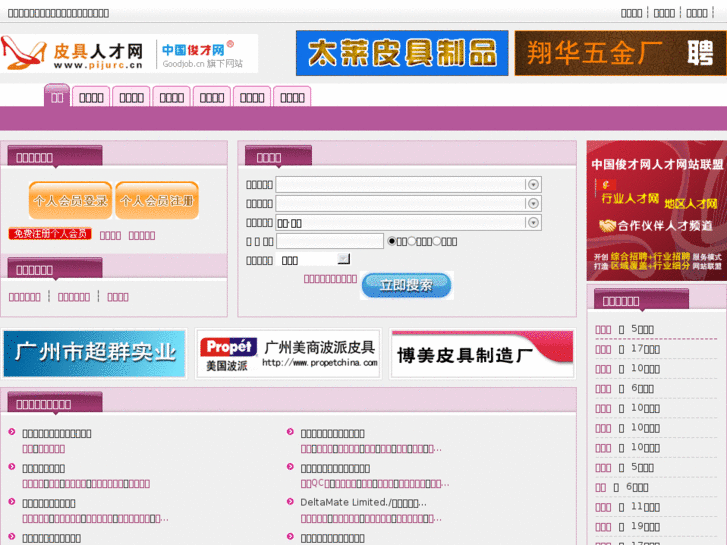The width and height of the screenshot is (727, 545).
Task: Open the 太莱皮具制品 blue banner ad
Action: pyautogui.click(x=402, y=53)
